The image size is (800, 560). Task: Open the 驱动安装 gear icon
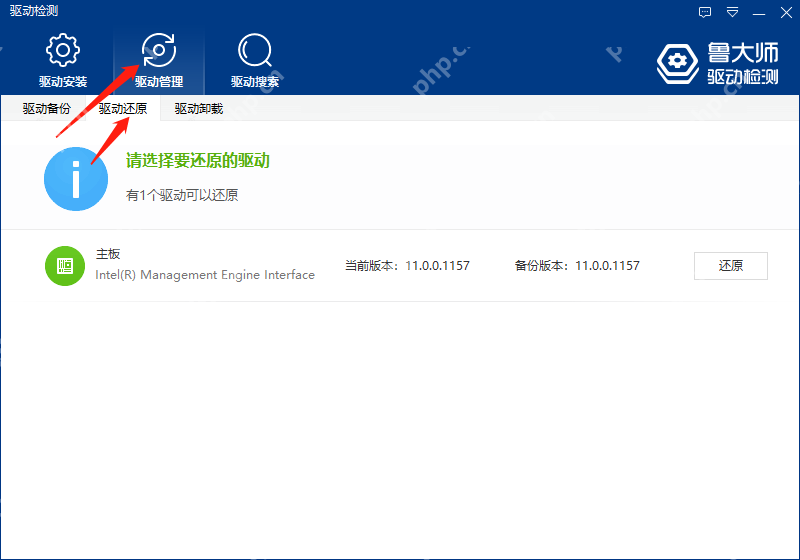(63, 50)
